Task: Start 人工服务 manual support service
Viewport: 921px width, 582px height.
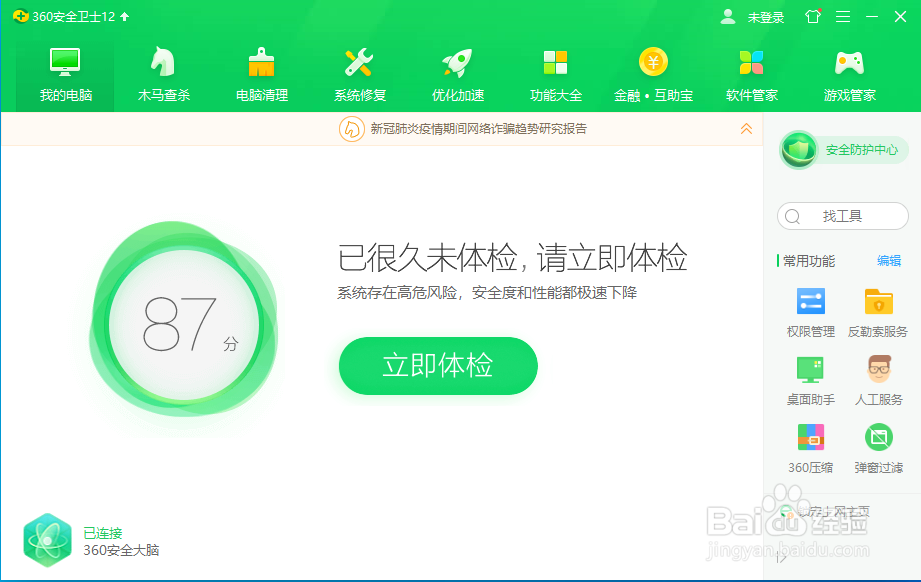Action: point(877,380)
